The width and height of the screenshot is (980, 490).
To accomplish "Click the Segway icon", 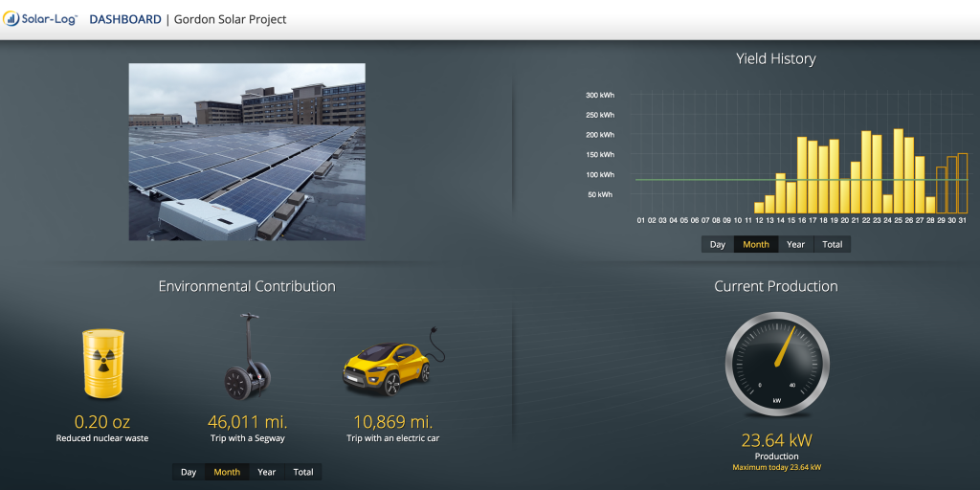I will (x=248, y=354).
